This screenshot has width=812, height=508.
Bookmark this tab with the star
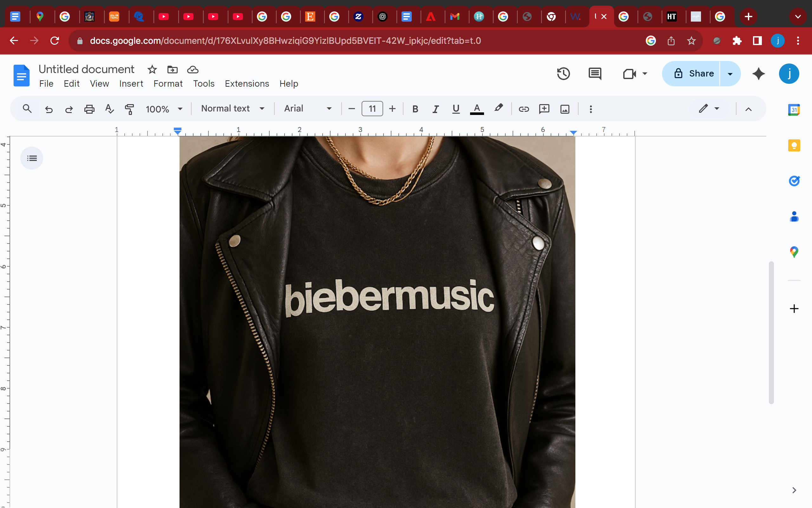coord(691,41)
